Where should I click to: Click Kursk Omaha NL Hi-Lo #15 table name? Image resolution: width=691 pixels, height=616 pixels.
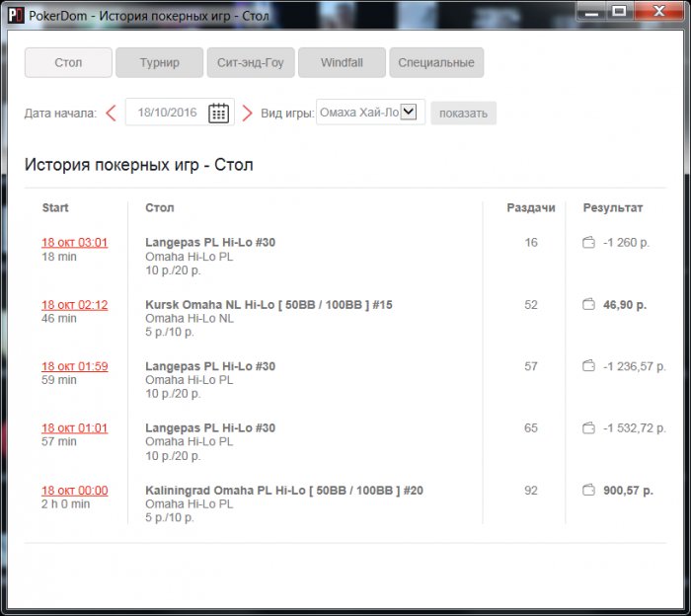[269, 305]
